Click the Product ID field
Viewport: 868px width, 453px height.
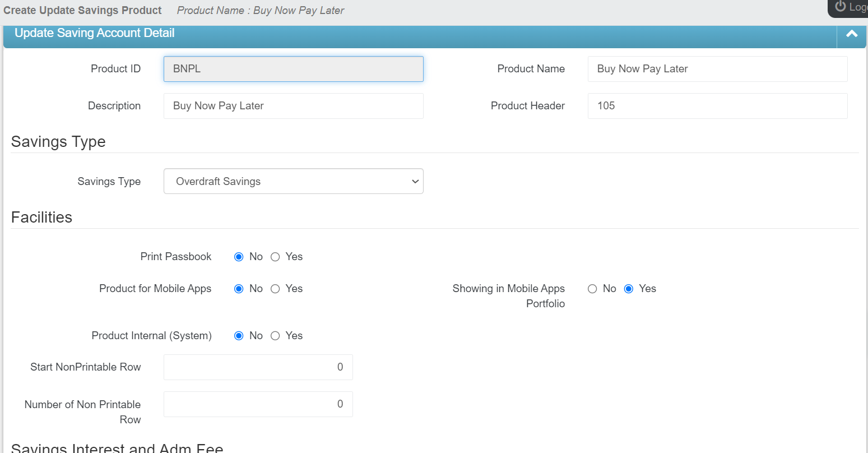coord(293,69)
